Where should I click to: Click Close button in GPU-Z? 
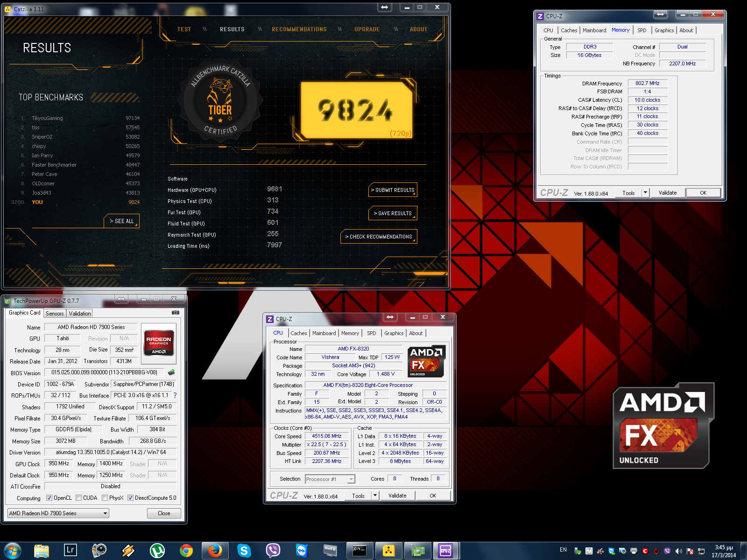[164, 513]
